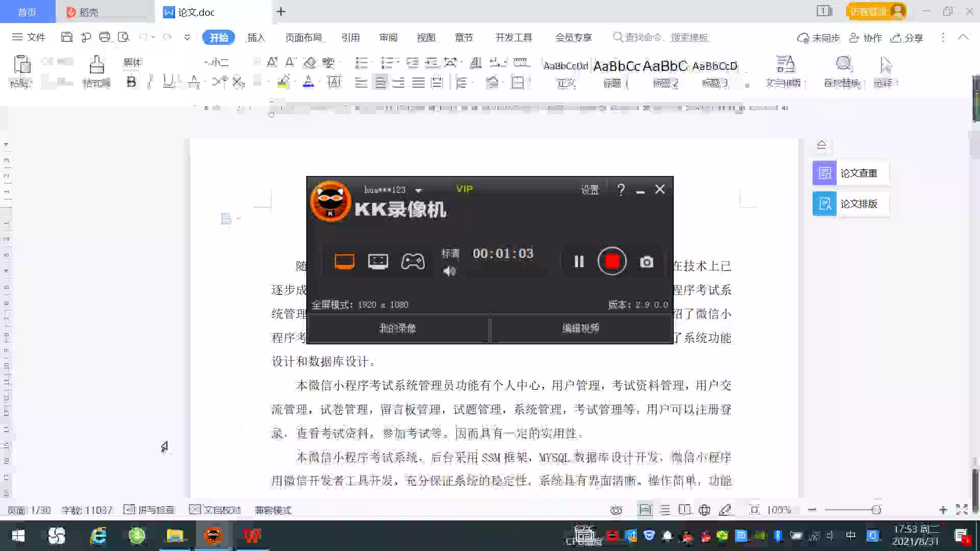
Task: Select game recording mode gamepad icon
Action: (412, 262)
